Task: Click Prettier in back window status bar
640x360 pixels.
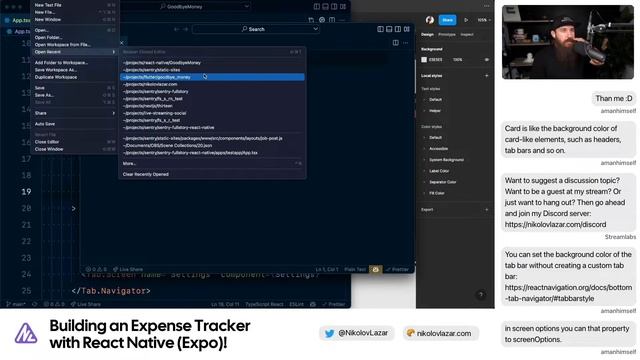Action: (x=334, y=304)
